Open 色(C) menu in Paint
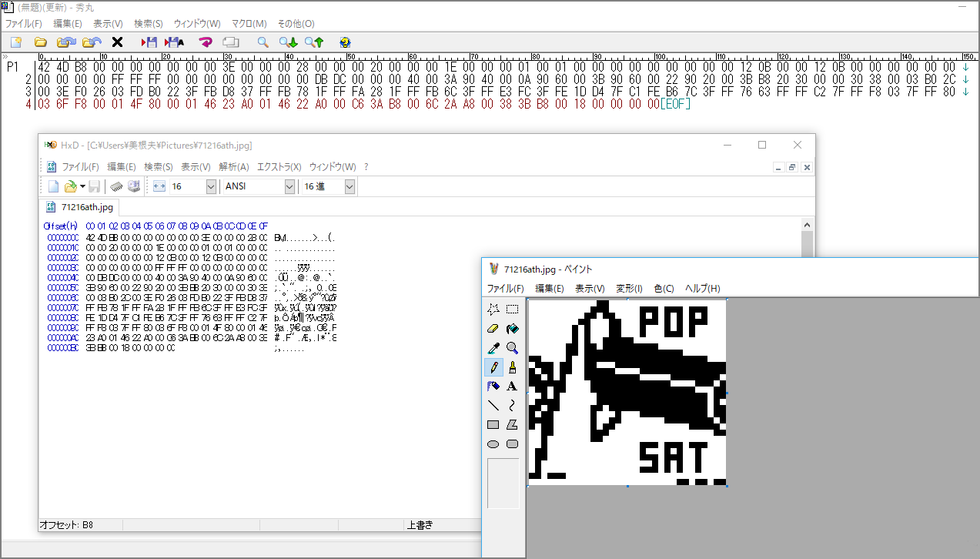Viewport: 980px width, 559px height. (664, 289)
